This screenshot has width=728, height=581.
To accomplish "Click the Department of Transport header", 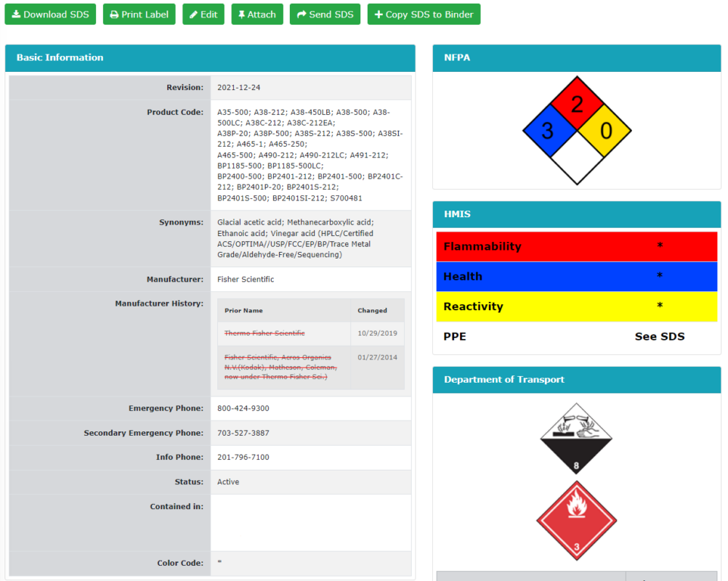I will (577, 380).
